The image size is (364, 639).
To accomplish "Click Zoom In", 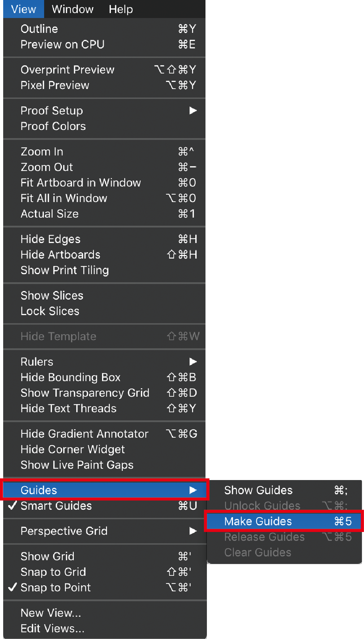I will (42, 152).
